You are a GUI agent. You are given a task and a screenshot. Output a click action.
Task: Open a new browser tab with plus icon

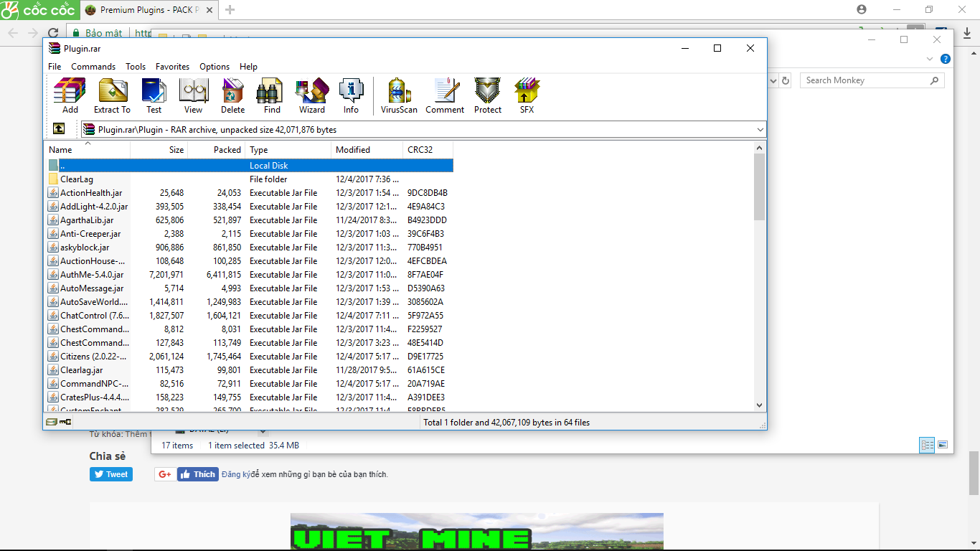pos(230,9)
